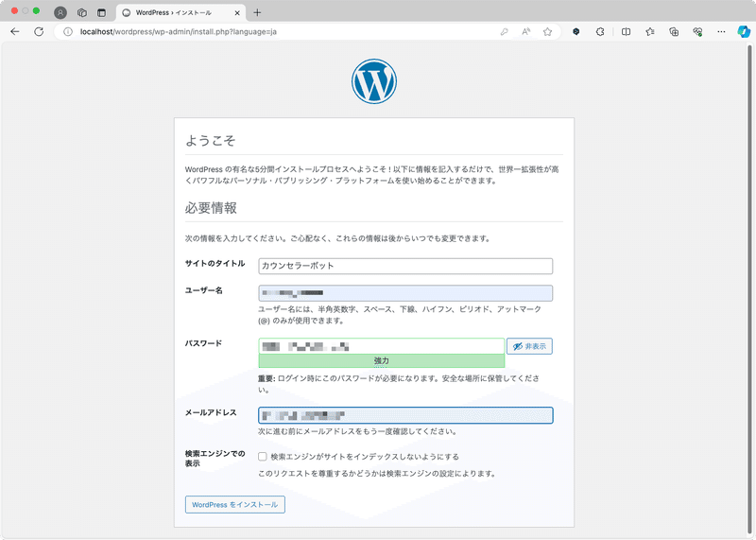Image resolution: width=756 pixels, height=540 pixels.
Task: Select the WordPress › インストール tab
Action: point(180,13)
